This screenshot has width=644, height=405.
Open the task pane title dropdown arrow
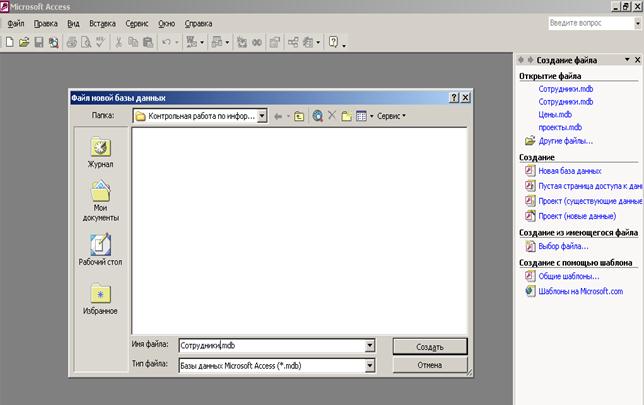coord(627,60)
